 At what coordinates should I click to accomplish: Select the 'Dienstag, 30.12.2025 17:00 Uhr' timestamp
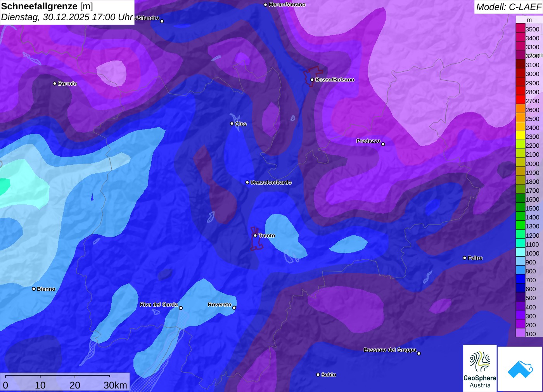coord(67,17)
